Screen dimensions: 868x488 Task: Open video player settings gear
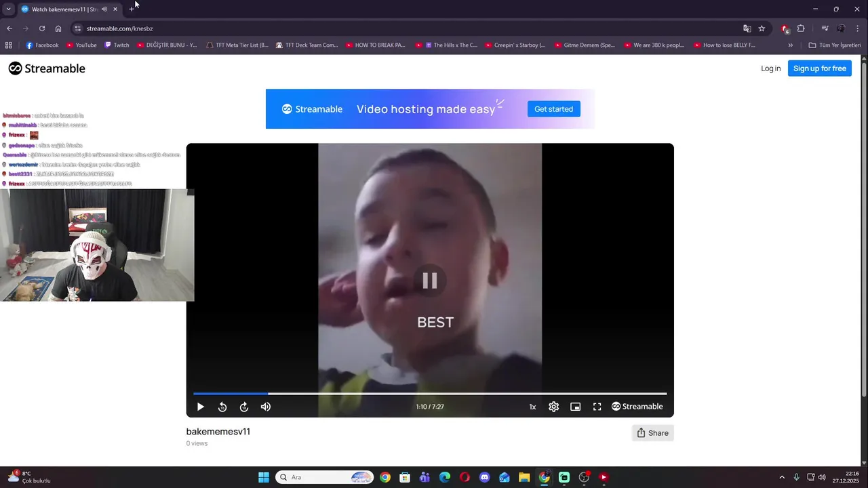554,407
